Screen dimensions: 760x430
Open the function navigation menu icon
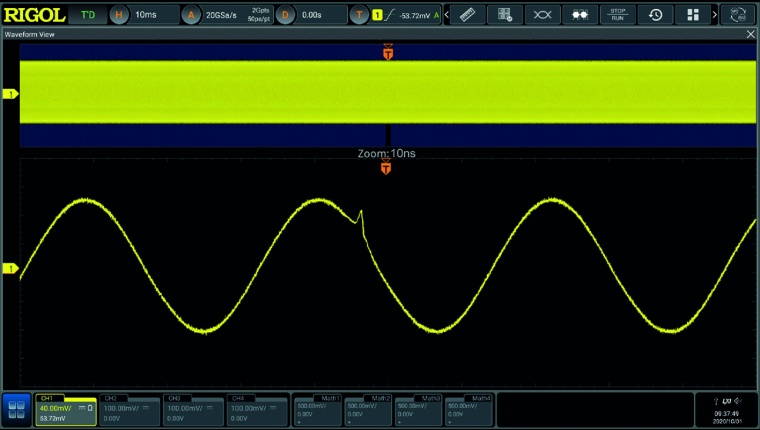(16, 409)
